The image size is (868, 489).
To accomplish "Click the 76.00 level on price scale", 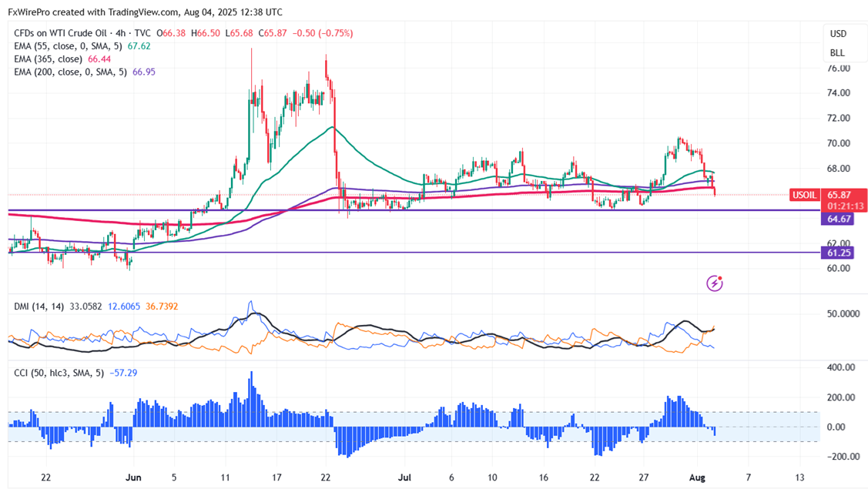I will (839, 68).
